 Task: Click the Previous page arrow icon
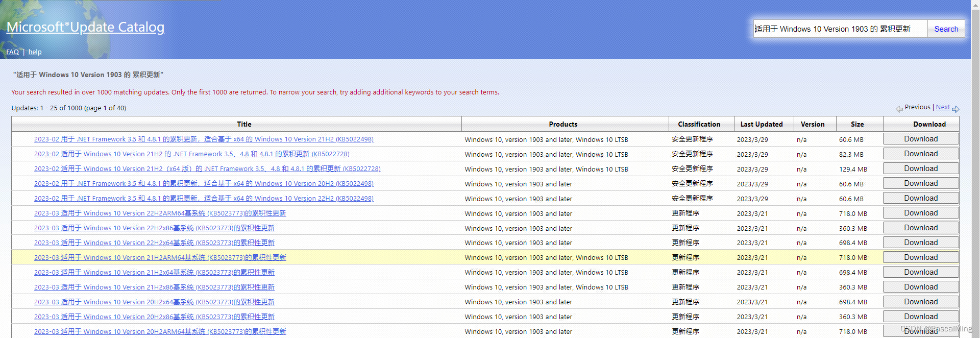[x=899, y=109]
